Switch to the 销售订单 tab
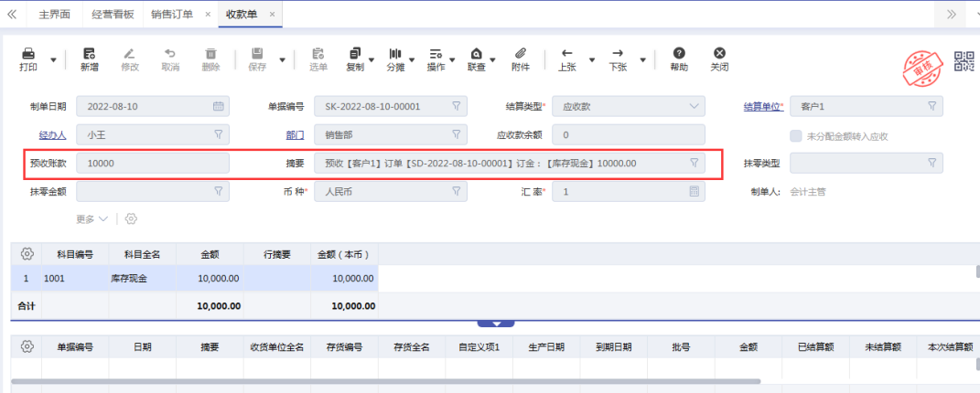The width and height of the screenshot is (980, 393). (171, 15)
